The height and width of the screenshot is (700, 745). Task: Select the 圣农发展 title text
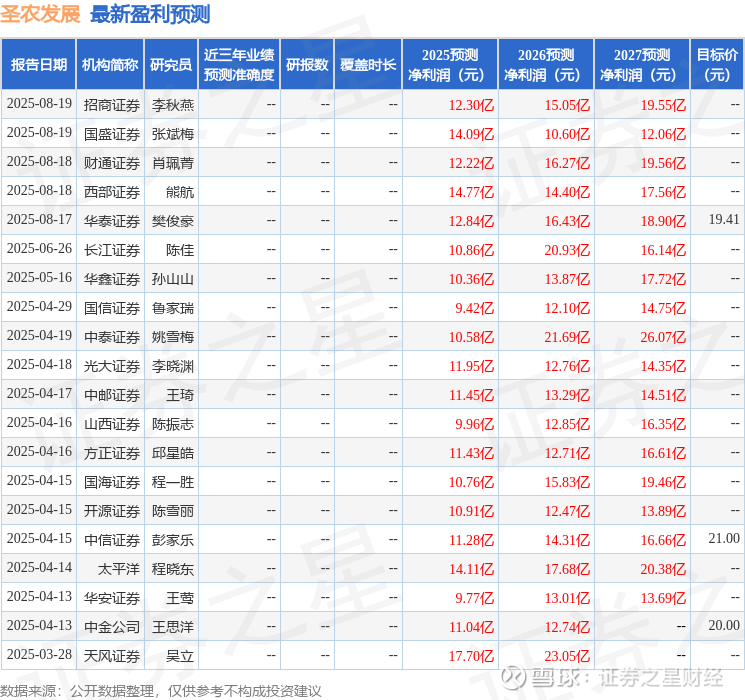point(40,14)
